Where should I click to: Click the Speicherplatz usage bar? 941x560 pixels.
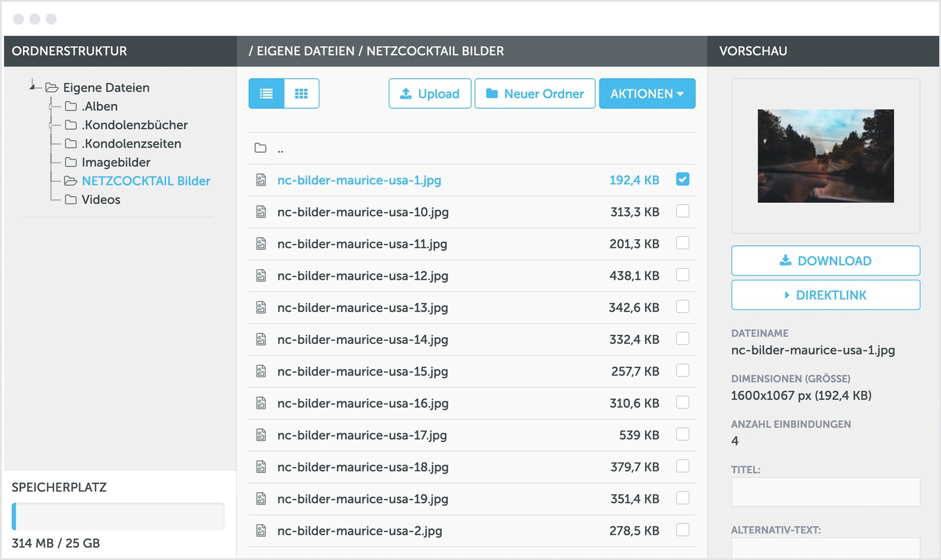(x=118, y=517)
